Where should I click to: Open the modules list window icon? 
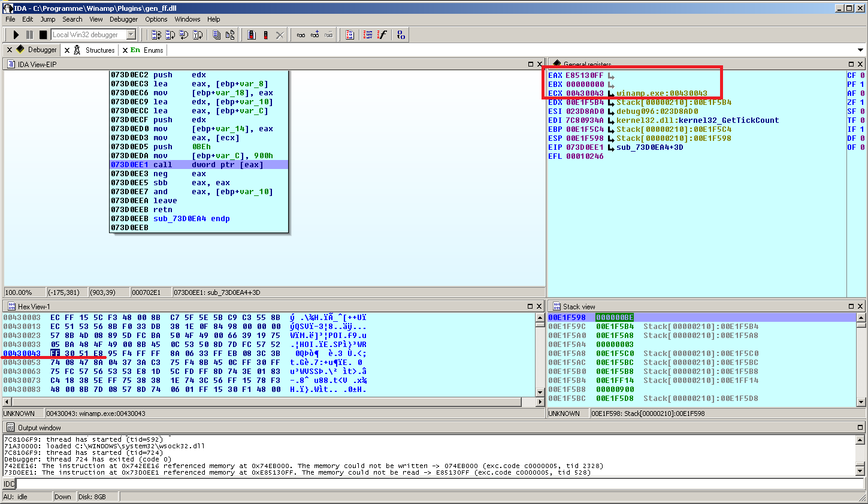[x=230, y=35]
